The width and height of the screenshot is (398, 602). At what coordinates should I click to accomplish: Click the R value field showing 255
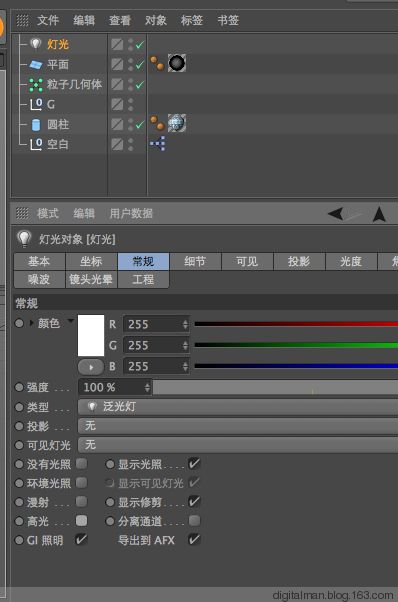[x=156, y=324]
